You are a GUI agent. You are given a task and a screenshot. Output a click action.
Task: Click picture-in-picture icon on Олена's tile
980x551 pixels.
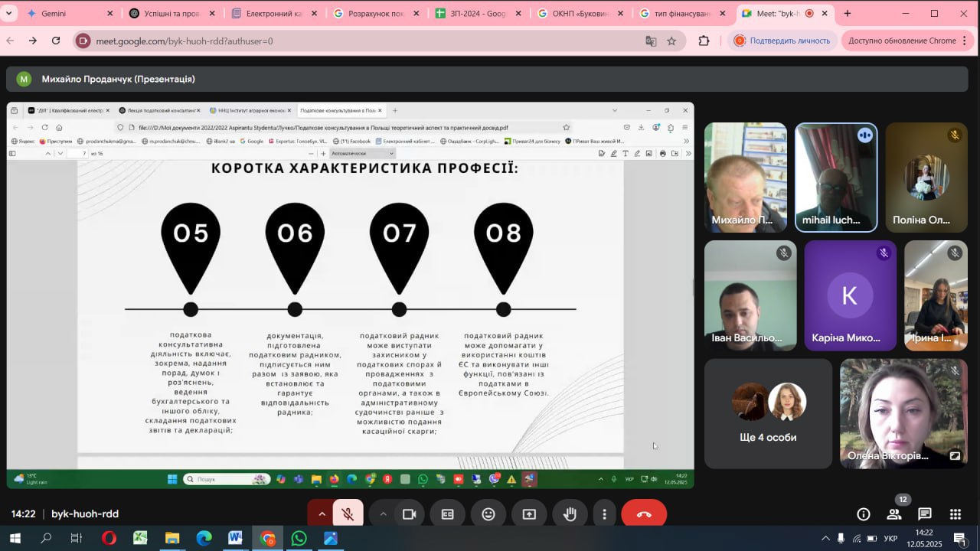[955, 456]
